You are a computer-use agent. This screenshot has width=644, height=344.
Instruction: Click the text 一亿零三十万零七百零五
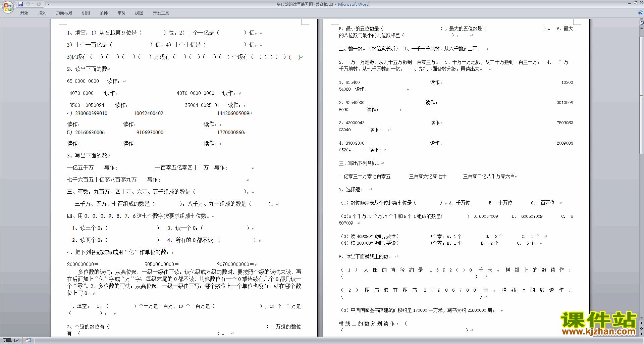[x=365, y=177]
